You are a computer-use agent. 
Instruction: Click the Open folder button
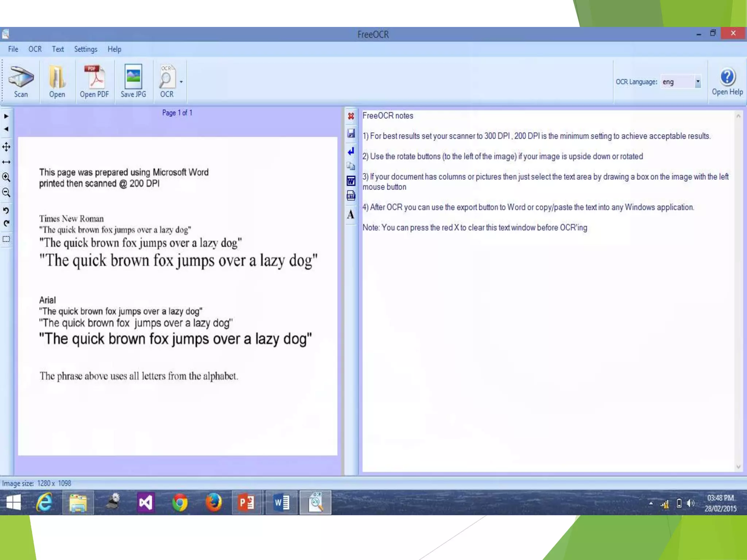[57, 81]
